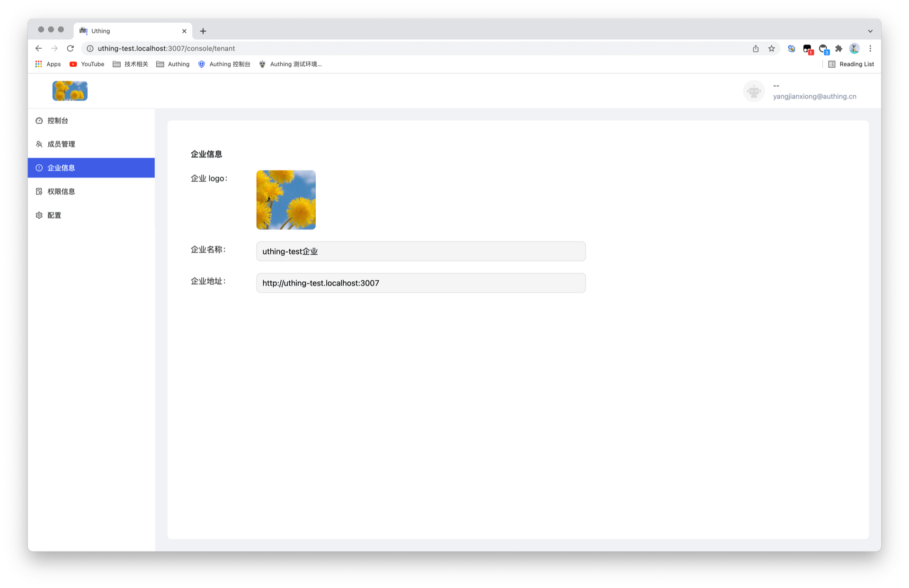The width and height of the screenshot is (909, 588).
Task: Reload the page using the refresh icon
Action: 70,48
